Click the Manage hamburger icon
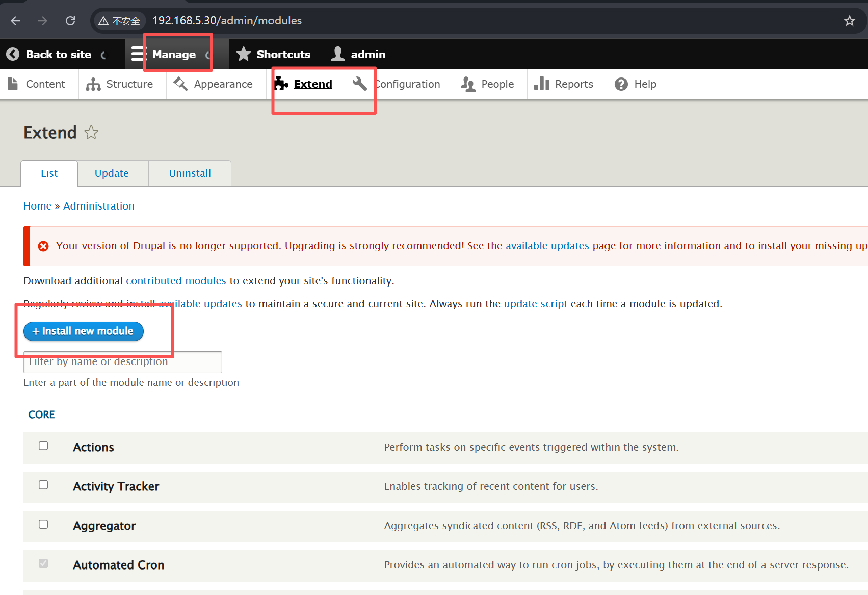The height and width of the screenshot is (595, 868). 138,54
